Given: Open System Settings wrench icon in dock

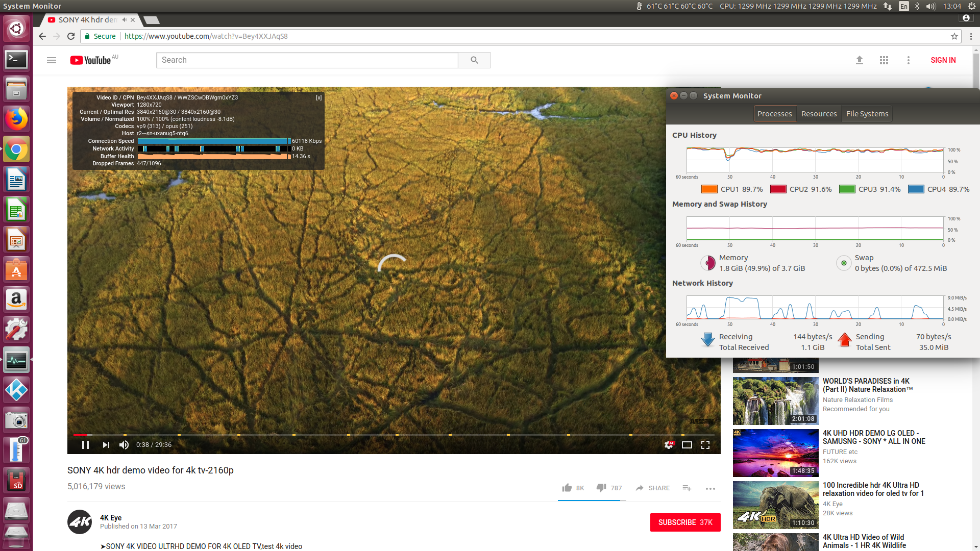Looking at the screenshot, I should [16, 330].
